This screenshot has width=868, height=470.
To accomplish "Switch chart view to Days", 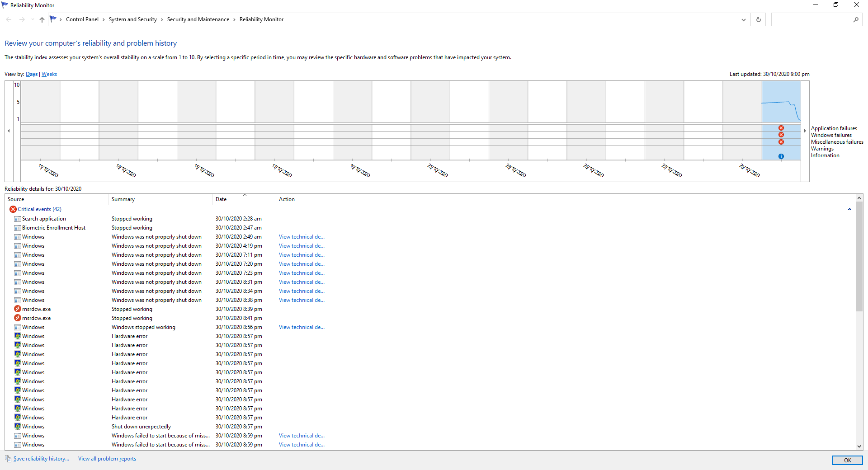I will point(32,74).
